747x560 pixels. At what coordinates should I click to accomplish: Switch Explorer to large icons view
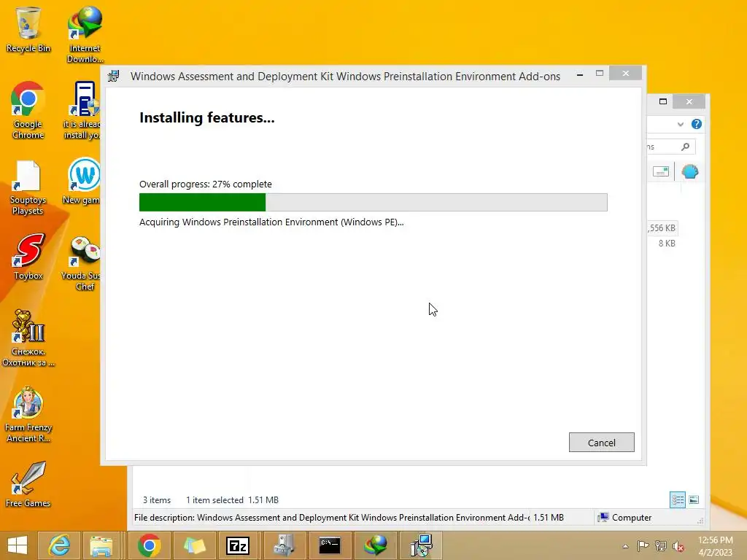click(x=694, y=499)
